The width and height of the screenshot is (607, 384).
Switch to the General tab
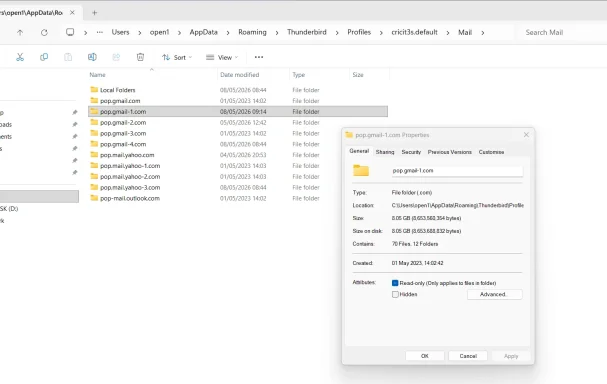coord(359,151)
